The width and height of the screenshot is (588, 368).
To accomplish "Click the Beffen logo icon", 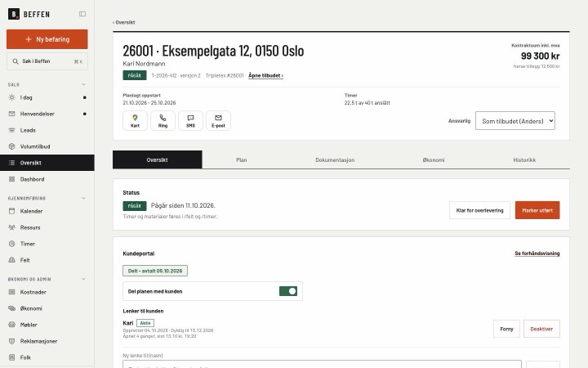I will click(14, 14).
